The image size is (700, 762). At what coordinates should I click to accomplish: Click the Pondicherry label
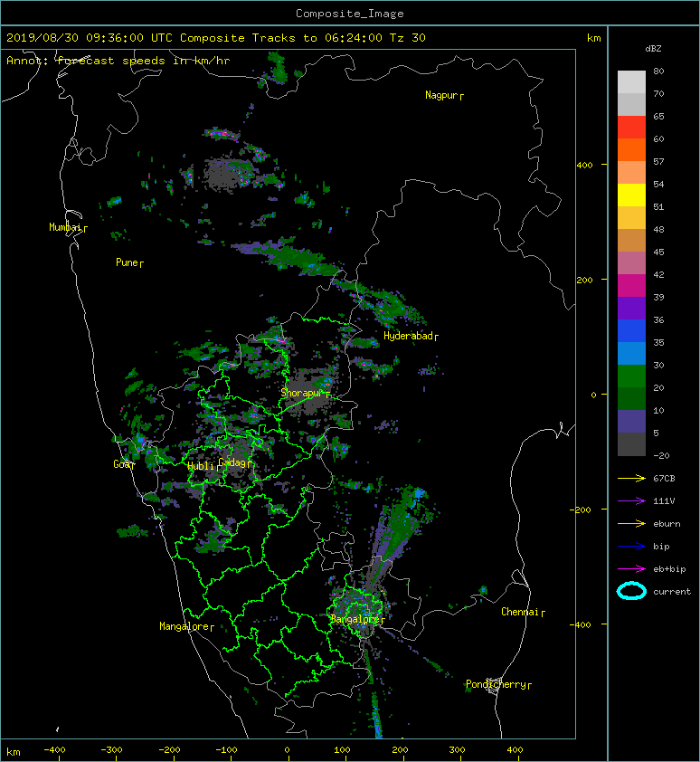(496, 684)
